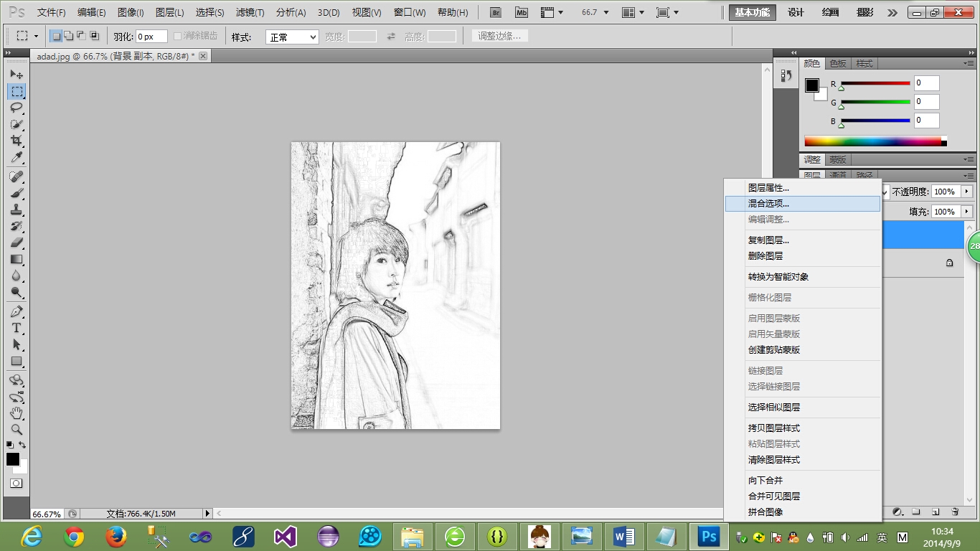Viewport: 980px width, 551px height.
Task: Select the Rectangle shape tool
Action: point(17,362)
